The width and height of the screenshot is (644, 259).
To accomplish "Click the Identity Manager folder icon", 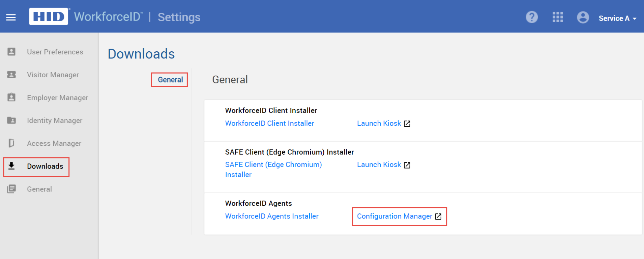I will click(11, 120).
